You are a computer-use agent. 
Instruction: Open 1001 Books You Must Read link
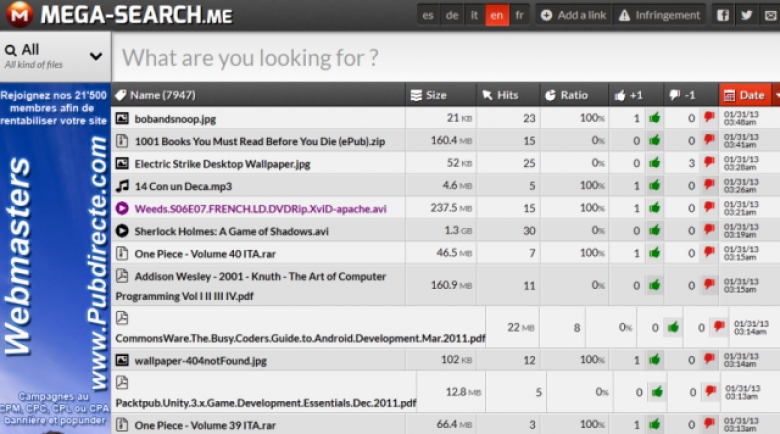coord(260,141)
